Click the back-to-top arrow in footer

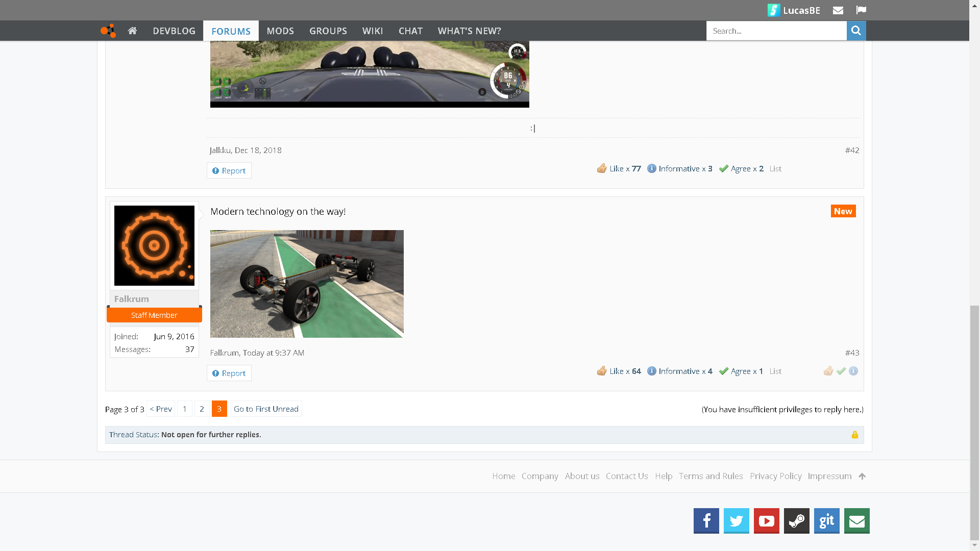[x=862, y=476]
